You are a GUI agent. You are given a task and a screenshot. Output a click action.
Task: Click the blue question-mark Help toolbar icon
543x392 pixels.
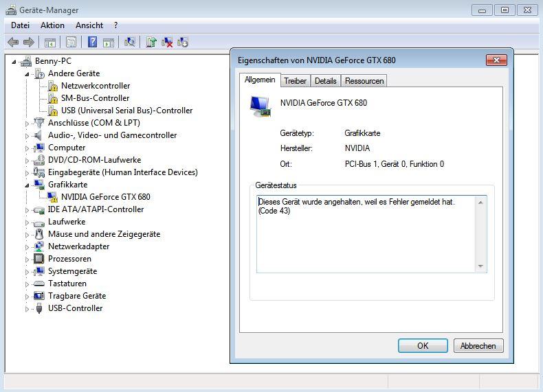pyautogui.click(x=92, y=42)
